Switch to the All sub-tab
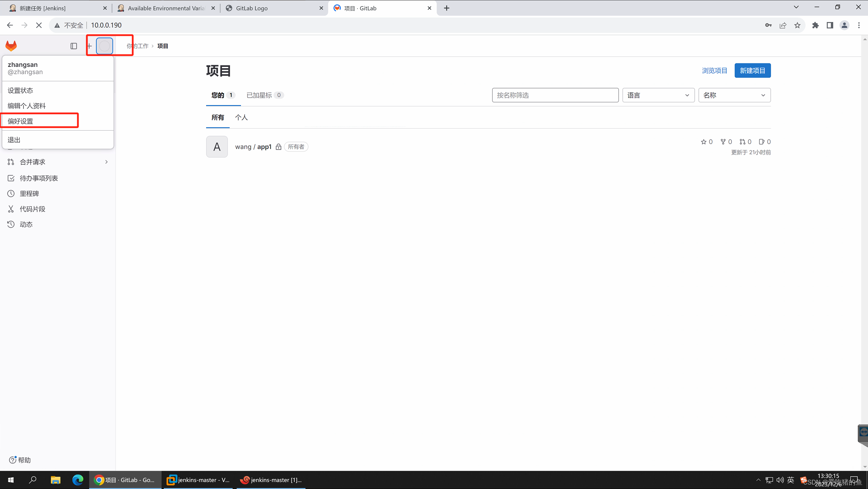Image resolution: width=868 pixels, height=489 pixels. click(x=218, y=118)
